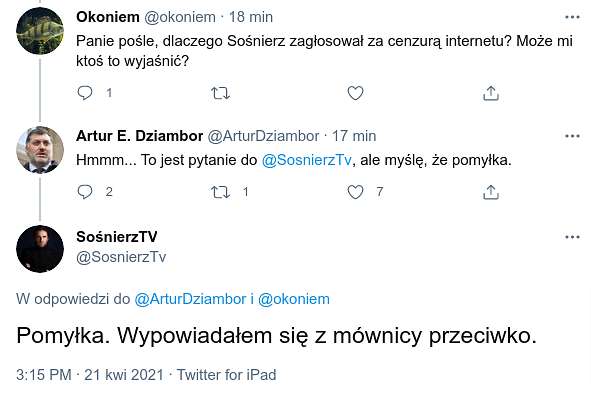Retweet Artur E. Dziambor's tweet

coord(220,192)
